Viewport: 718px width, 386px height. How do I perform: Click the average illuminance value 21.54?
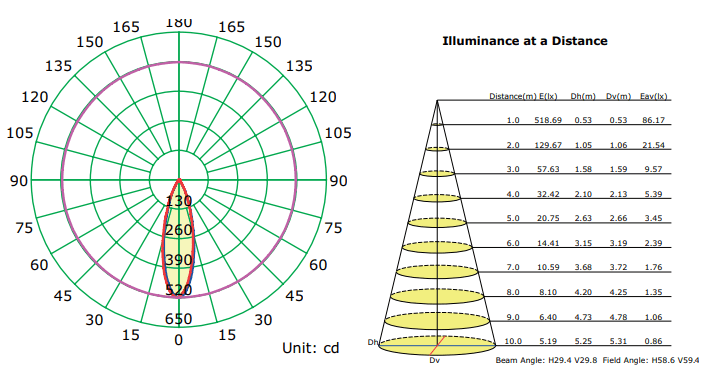pyautogui.click(x=653, y=145)
